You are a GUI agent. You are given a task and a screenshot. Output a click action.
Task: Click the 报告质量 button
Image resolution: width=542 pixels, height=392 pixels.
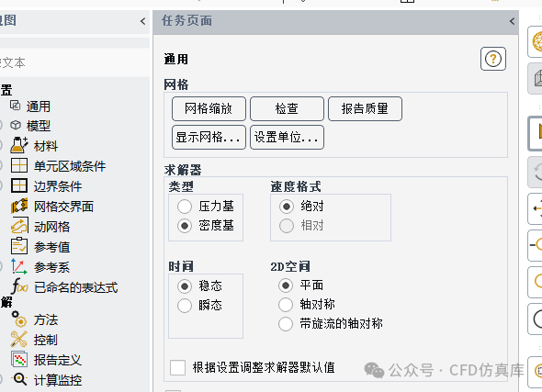(365, 109)
